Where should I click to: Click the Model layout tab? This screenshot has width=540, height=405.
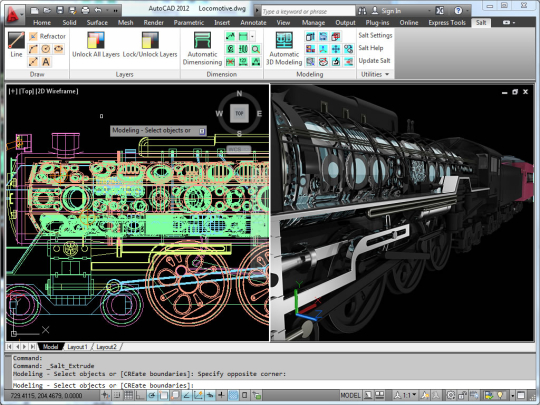pos(51,346)
